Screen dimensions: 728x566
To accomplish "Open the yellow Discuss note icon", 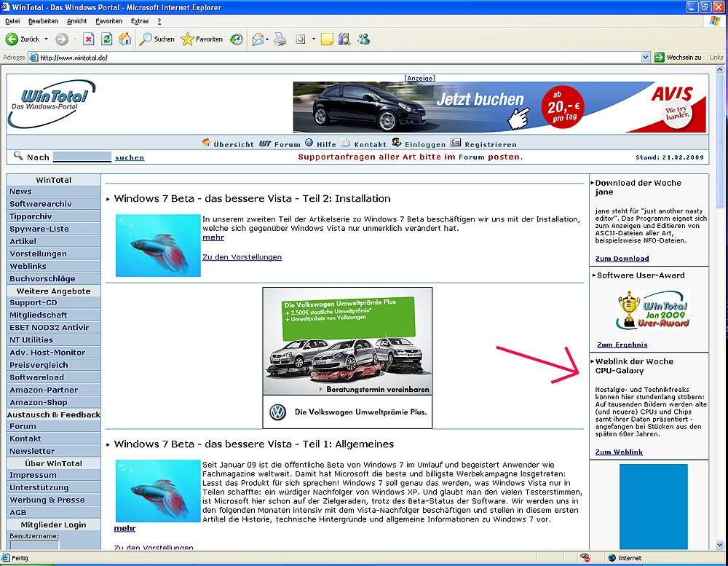I will [x=327, y=39].
